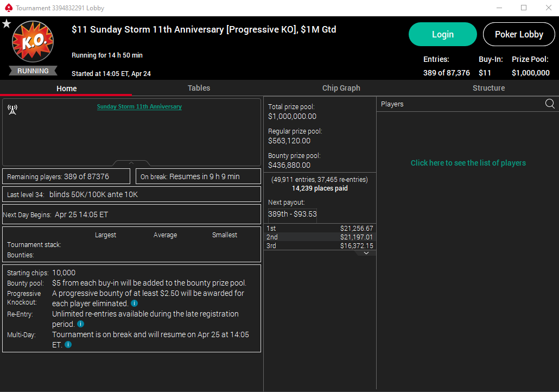Click Bounty prize pool $436,880.00 value

click(289, 165)
